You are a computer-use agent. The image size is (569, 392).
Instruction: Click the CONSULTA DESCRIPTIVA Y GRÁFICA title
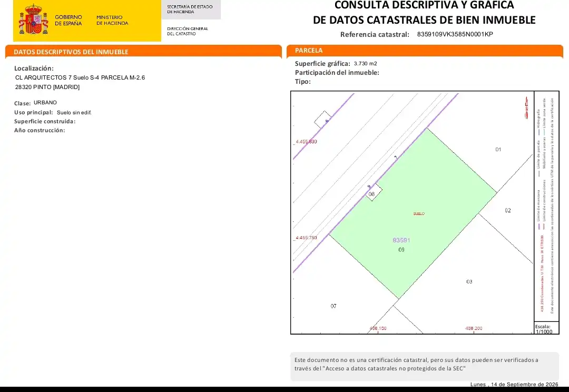[424, 5]
